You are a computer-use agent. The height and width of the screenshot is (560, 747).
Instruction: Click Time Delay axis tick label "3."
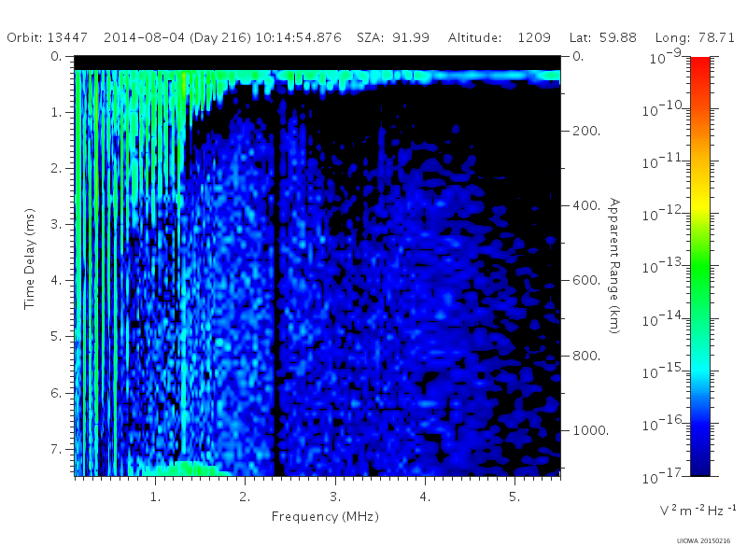point(56,224)
